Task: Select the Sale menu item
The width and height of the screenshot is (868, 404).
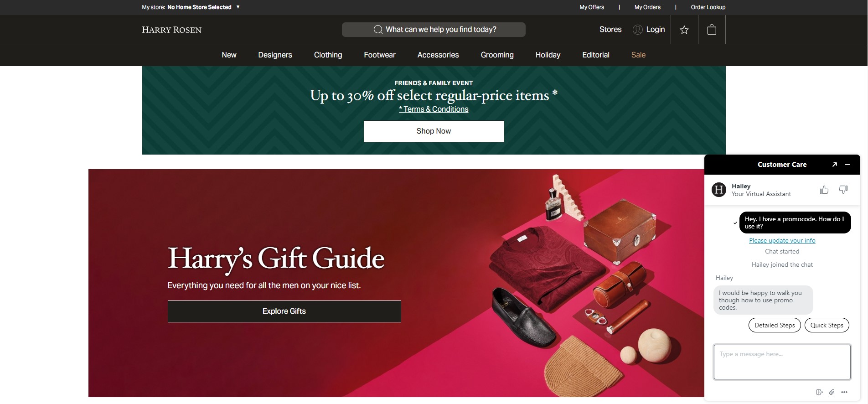Action: coord(638,55)
